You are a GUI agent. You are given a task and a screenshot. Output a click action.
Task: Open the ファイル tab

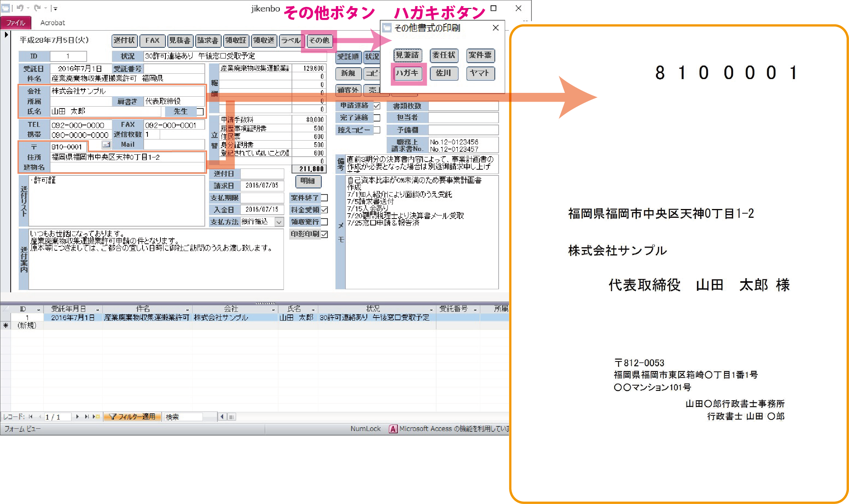[x=16, y=23]
